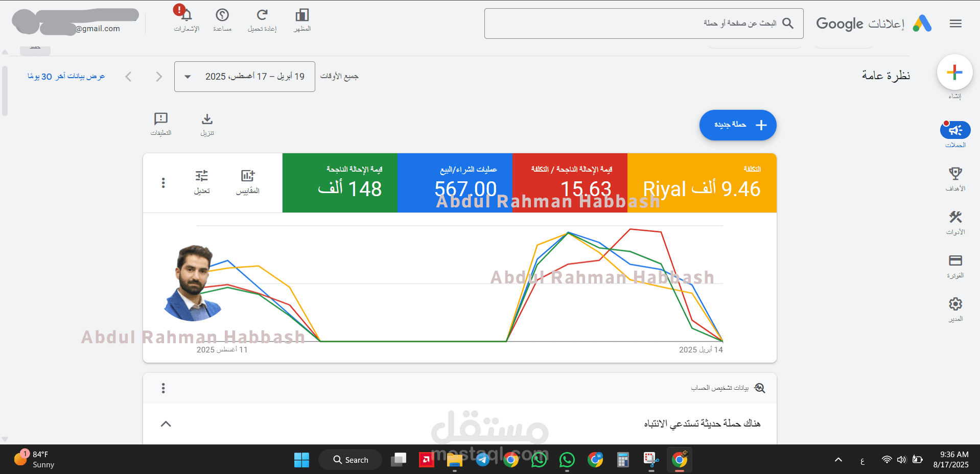Click the New campaign (حملة جديدة) button

coord(738,125)
